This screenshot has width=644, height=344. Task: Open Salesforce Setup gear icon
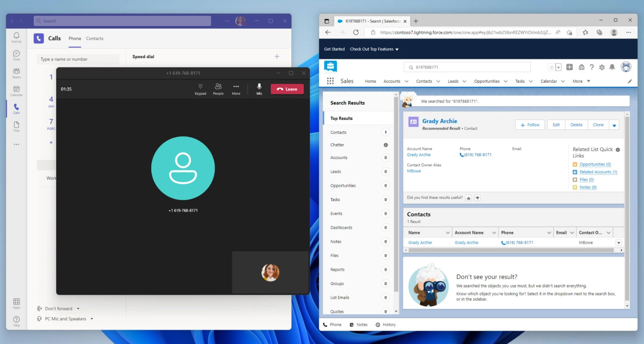tap(602, 67)
